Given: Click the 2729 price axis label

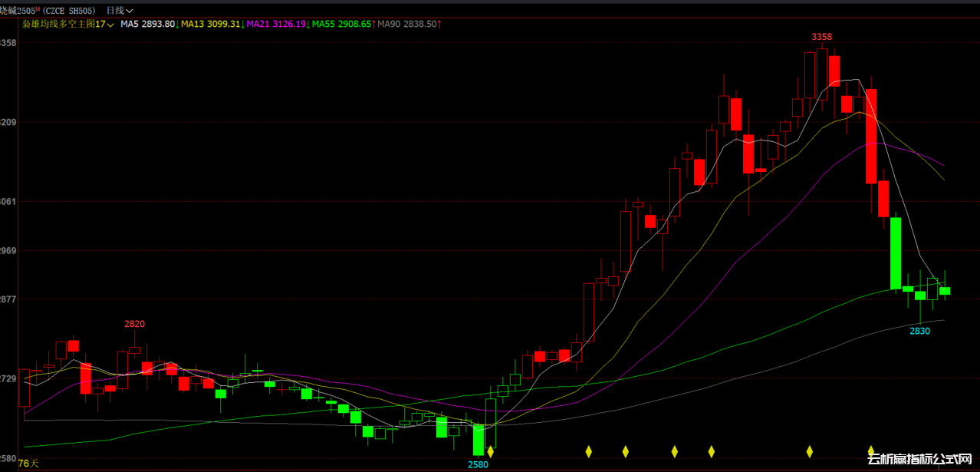Looking at the screenshot, I should 8,379.
